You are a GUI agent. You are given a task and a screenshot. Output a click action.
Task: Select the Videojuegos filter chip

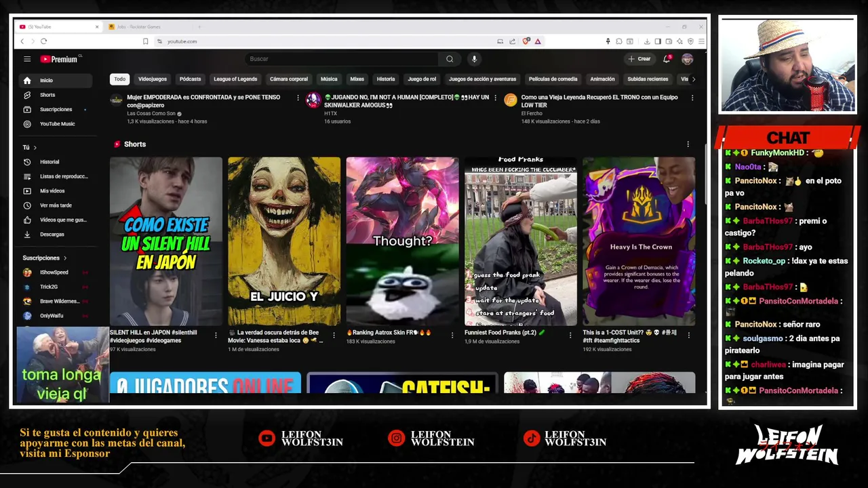pyautogui.click(x=153, y=79)
